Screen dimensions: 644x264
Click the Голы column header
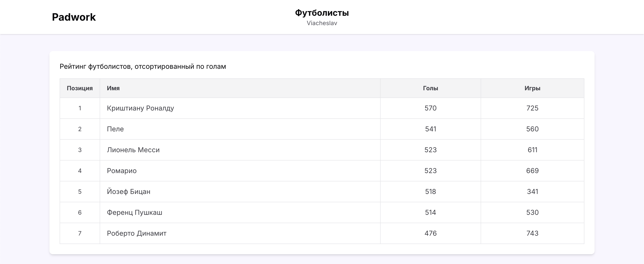tap(430, 88)
